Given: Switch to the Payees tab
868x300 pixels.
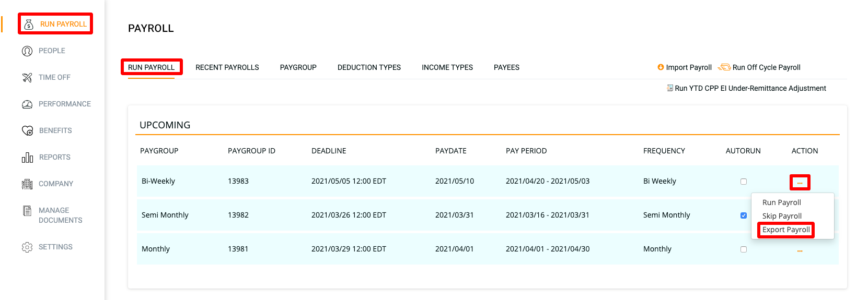Looking at the screenshot, I should coord(506,67).
